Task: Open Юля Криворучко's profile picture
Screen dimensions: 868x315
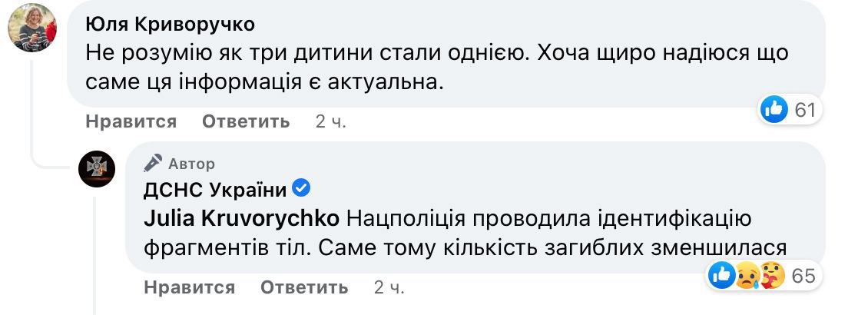Action: click(x=32, y=28)
